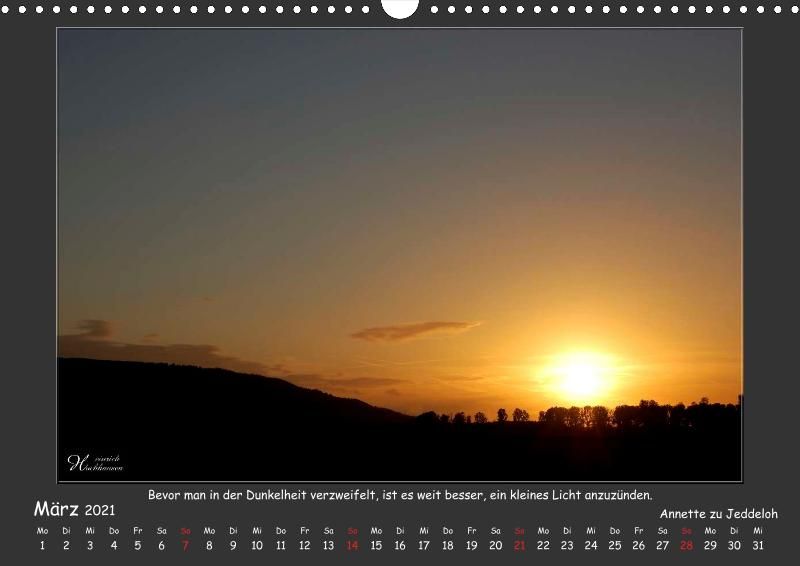
Task: Select calendar day 10
Action: coord(257,546)
